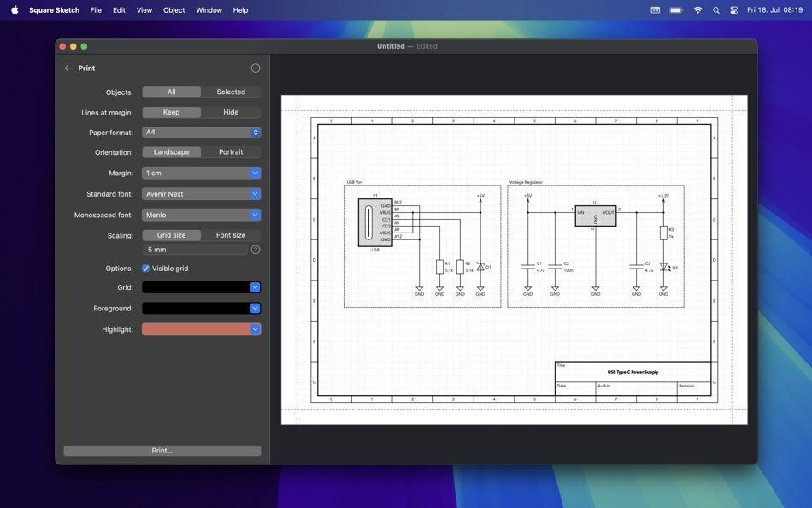Set Scaling to Grid size

tap(172, 235)
